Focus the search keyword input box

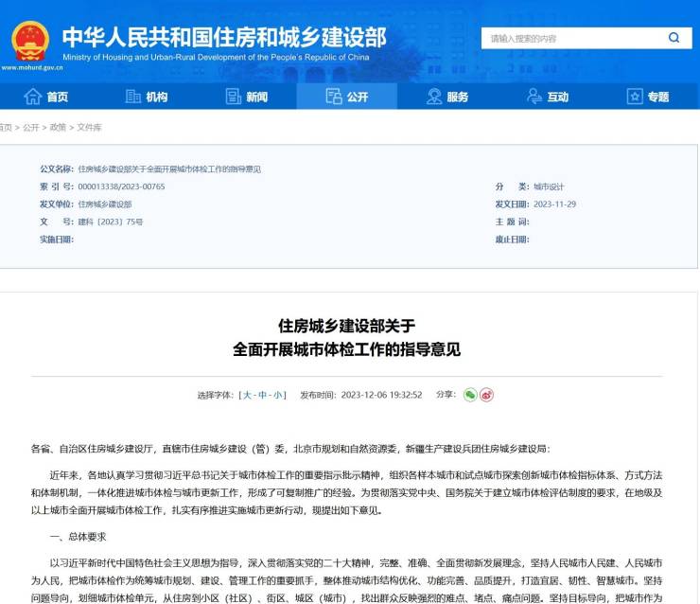(x=568, y=38)
